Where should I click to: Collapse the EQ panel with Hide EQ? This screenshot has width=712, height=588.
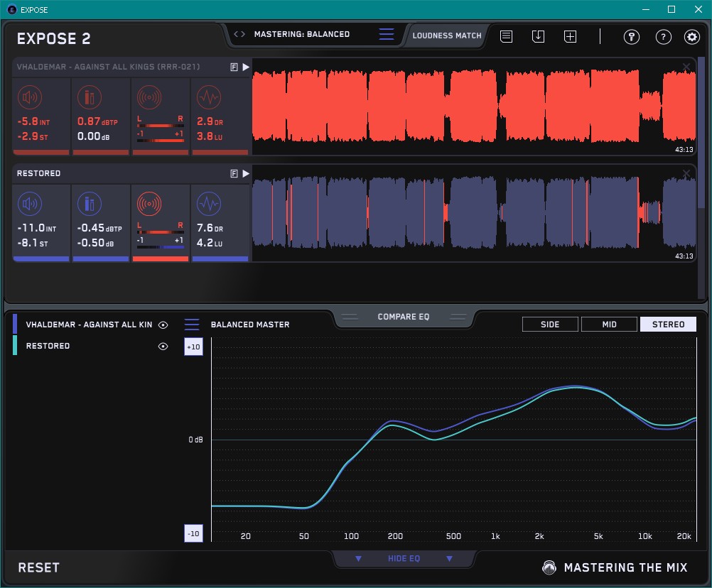pyautogui.click(x=404, y=559)
